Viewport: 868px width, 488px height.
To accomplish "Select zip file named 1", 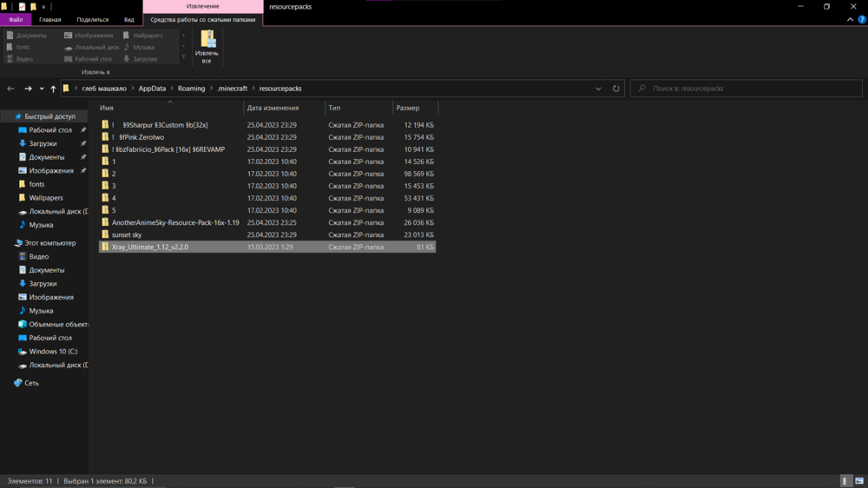I will tap(266, 162).
